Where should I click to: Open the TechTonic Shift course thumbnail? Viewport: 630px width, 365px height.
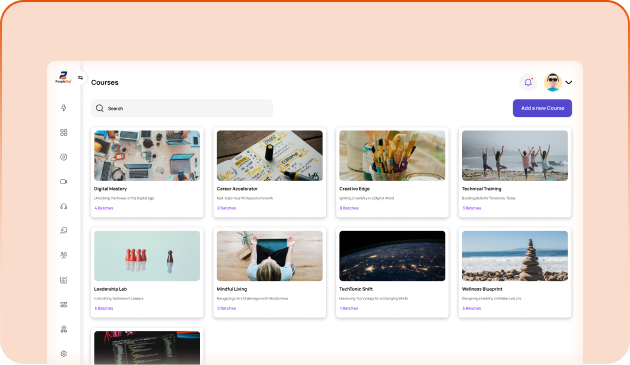392,256
